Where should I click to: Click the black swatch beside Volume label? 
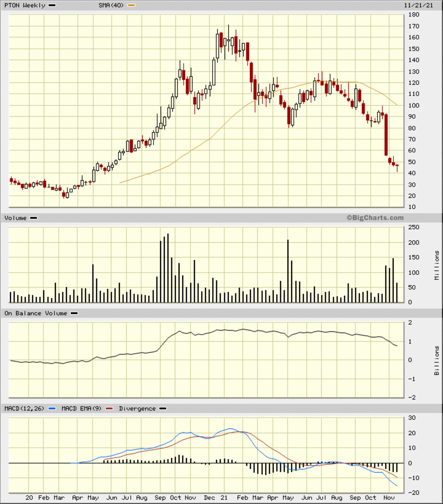click(34, 218)
